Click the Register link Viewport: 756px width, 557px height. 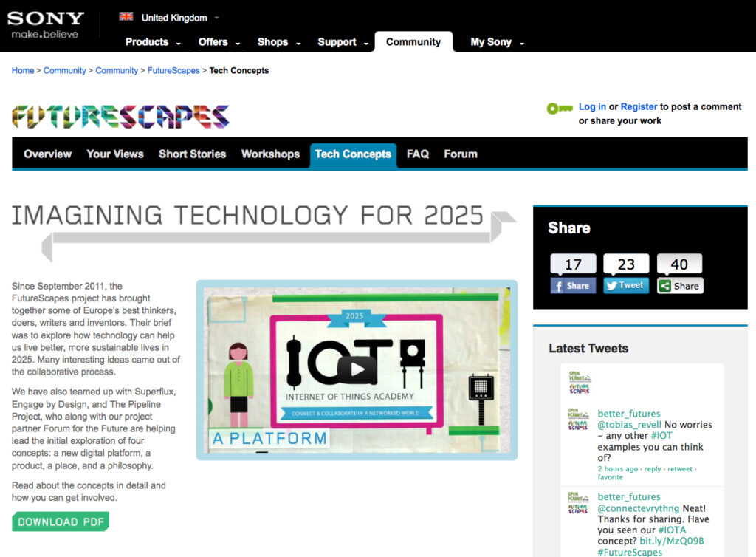[x=639, y=106]
